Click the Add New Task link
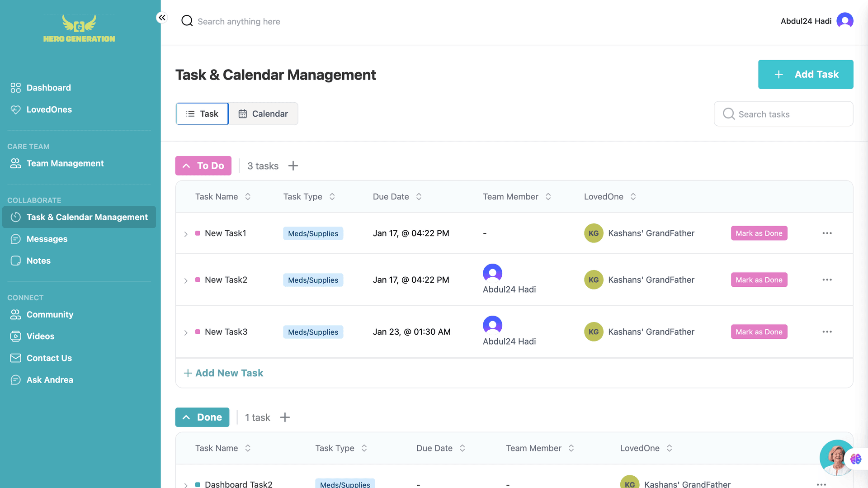Image resolution: width=868 pixels, height=488 pixels. click(x=224, y=373)
